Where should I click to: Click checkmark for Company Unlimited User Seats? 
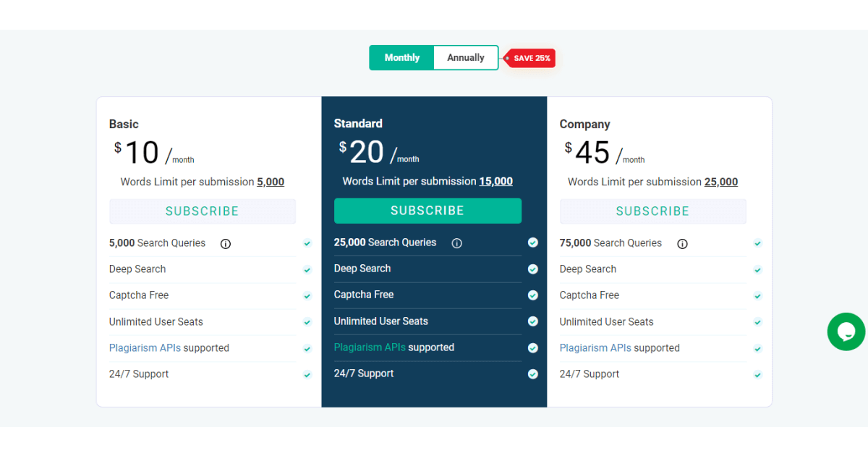coord(757,322)
